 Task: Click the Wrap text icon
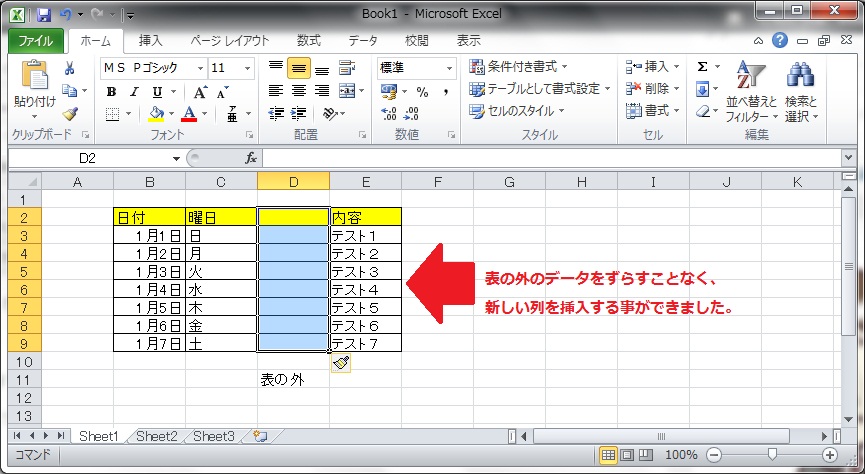tap(346, 68)
